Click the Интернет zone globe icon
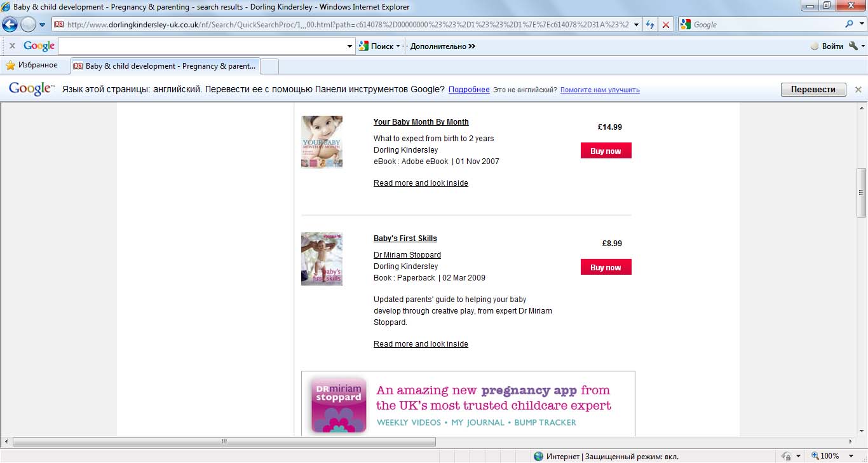The image size is (868, 463). [538, 456]
